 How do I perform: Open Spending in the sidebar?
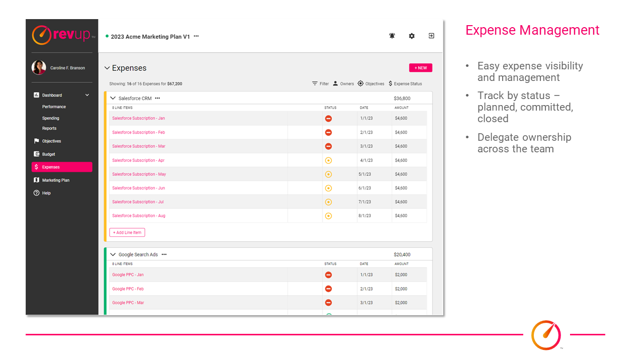pyautogui.click(x=51, y=118)
